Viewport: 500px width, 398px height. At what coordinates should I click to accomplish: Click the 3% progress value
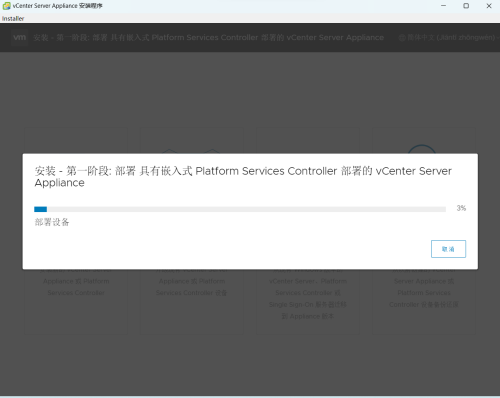[461, 208]
